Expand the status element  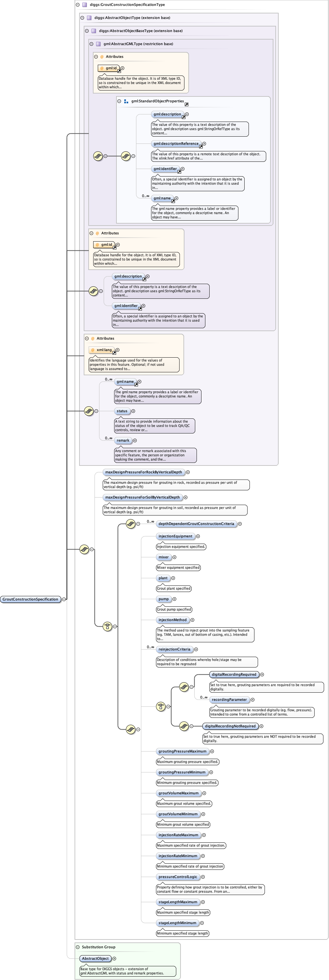[133, 411]
